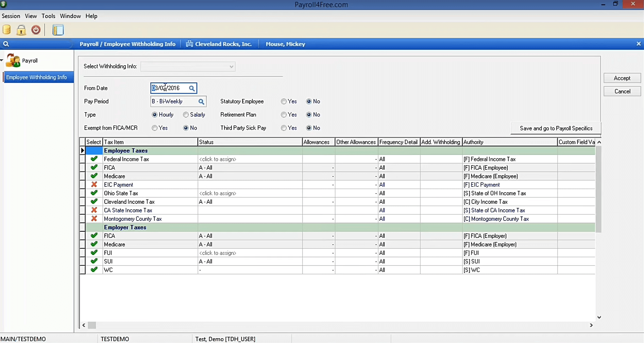Enable Exempt from FICA/MCR option
644x343 pixels.
coord(154,128)
